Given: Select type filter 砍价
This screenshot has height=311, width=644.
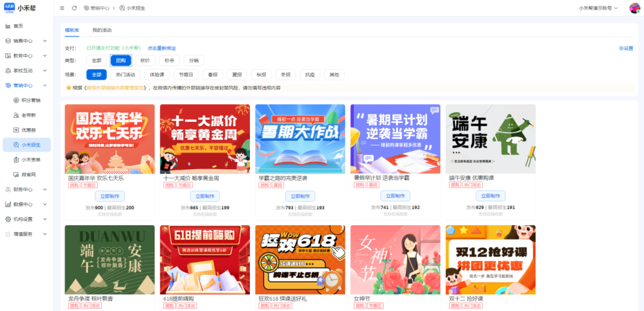Looking at the screenshot, I should [x=145, y=61].
